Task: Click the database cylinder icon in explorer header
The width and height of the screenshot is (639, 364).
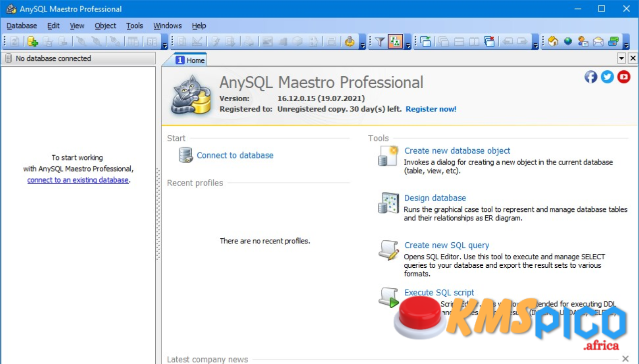Action: (x=8, y=58)
